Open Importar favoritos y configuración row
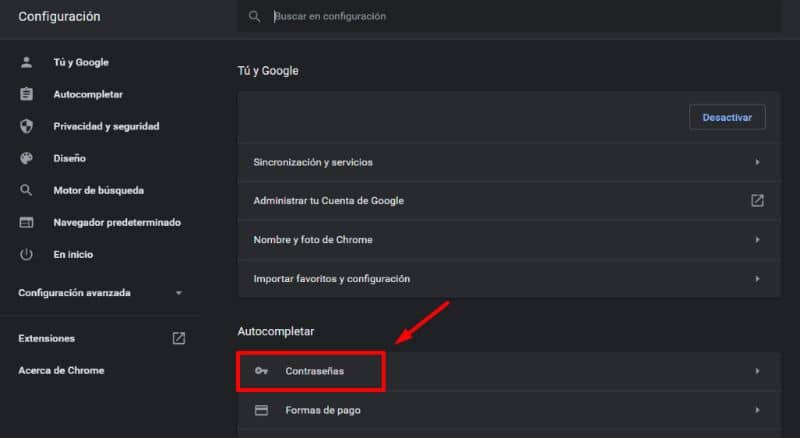This screenshot has height=438, width=800. [x=509, y=279]
